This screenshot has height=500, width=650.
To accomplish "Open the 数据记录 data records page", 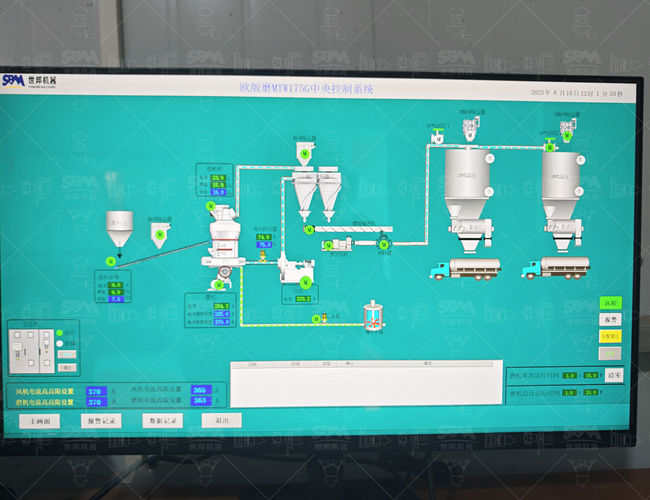I will [163, 421].
